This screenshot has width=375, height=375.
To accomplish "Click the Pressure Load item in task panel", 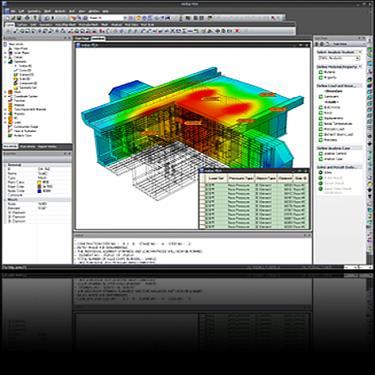I will [334, 129].
